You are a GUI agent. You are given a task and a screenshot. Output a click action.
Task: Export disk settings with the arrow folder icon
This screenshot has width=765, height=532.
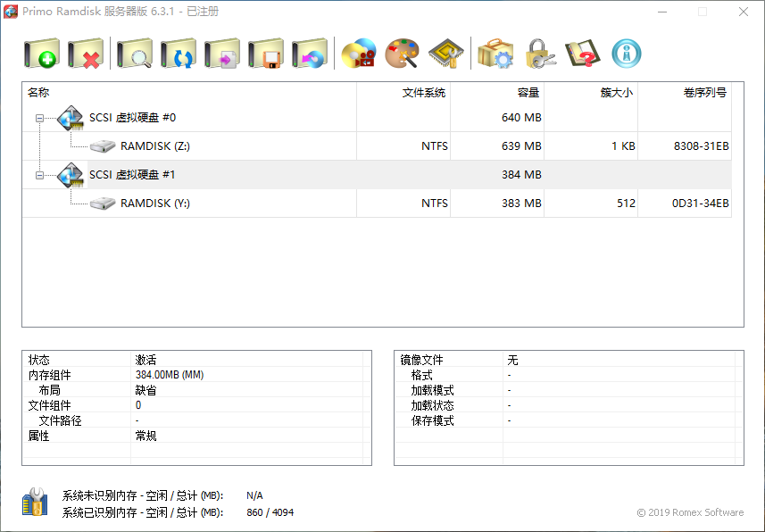222,53
